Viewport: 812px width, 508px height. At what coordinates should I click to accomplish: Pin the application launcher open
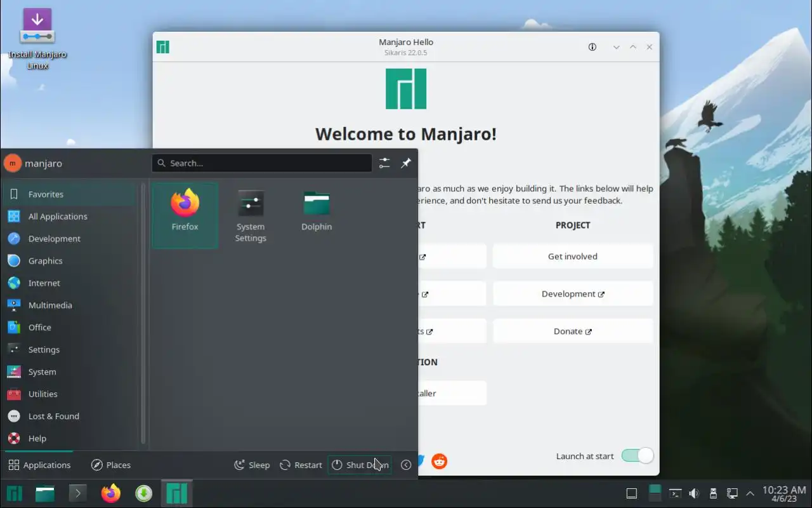point(406,163)
